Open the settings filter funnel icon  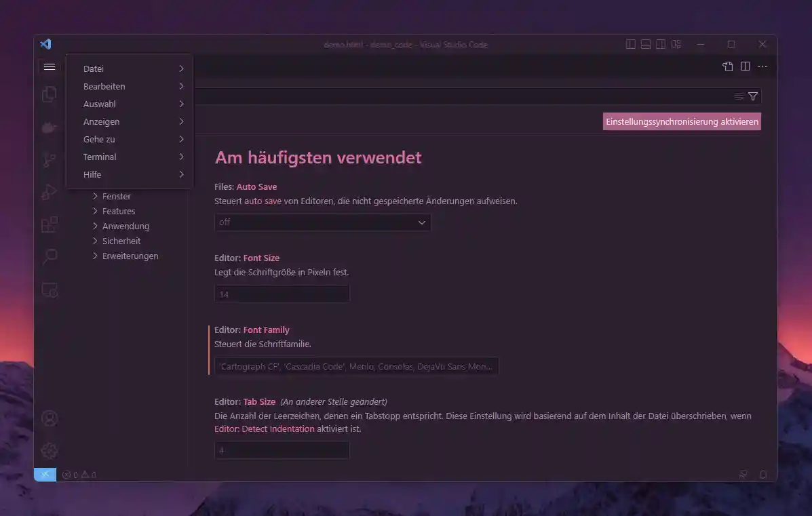coord(753,96)
